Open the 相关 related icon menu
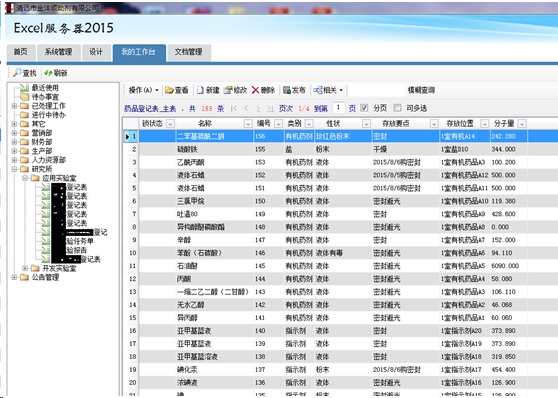The width and height of the screenshot is (558, 398). [318, 90]
